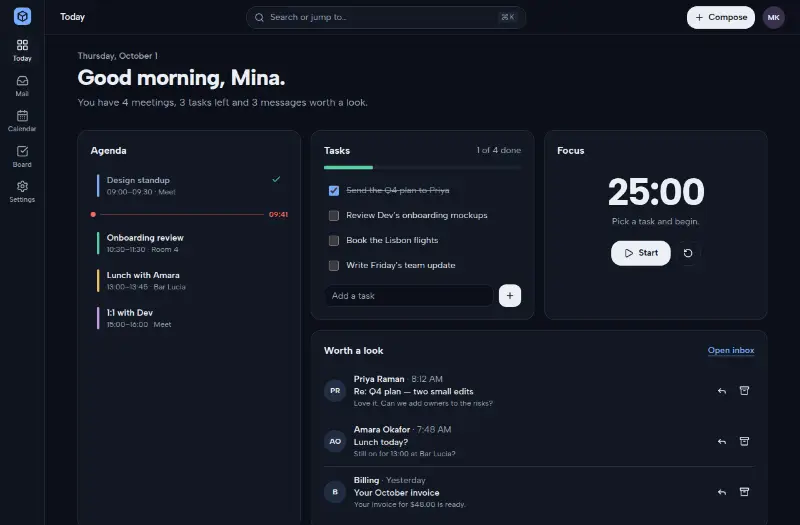Screen dimensions: 800x525
Task: Reply to Amara Okafor's message
Action: tap(721, 441)
